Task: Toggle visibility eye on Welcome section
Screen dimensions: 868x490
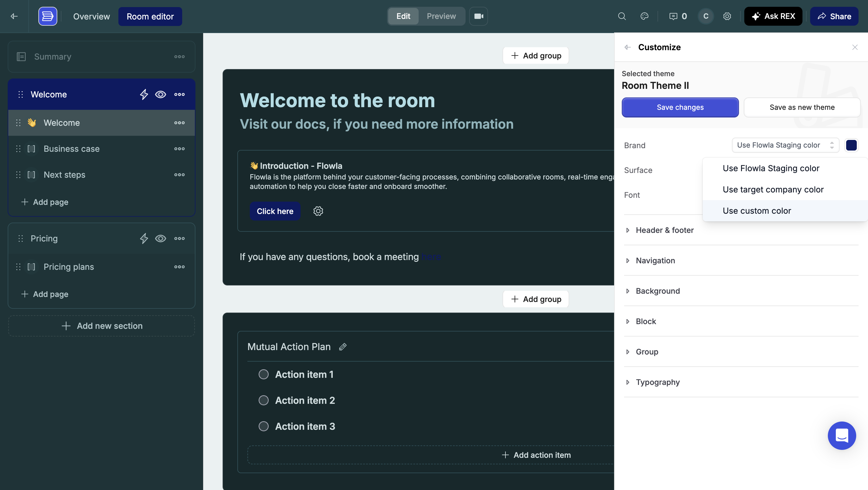Action: pos(160,94)
